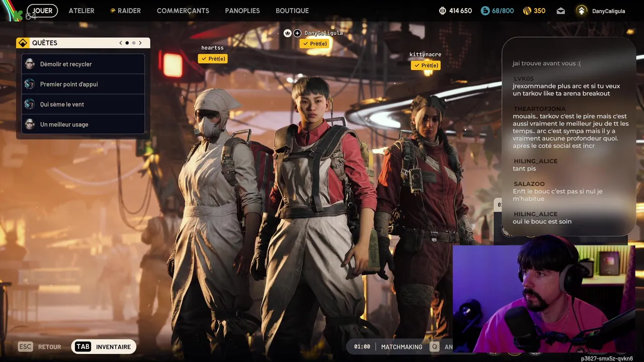Viewport: 644px width, 362px height.
Task: Open the Boutique tab
Action: pyautogui.click(x=292, y=11)
